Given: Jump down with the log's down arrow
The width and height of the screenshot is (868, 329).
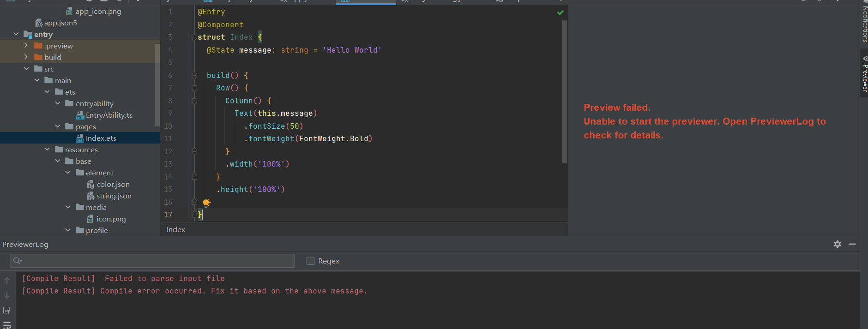Looking at the screenshot, I should pyautogui.click(x=7, y=295).
